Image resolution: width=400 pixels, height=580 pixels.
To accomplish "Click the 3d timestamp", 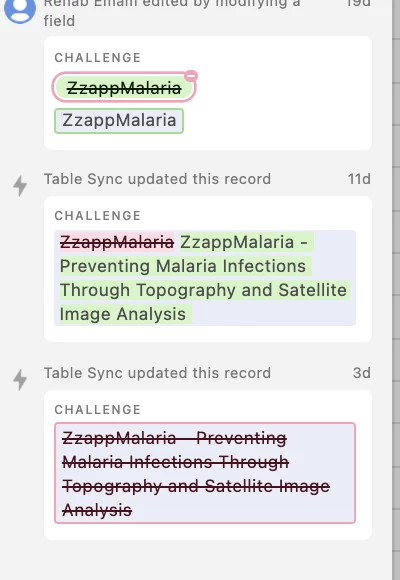I will pos(362,373).
